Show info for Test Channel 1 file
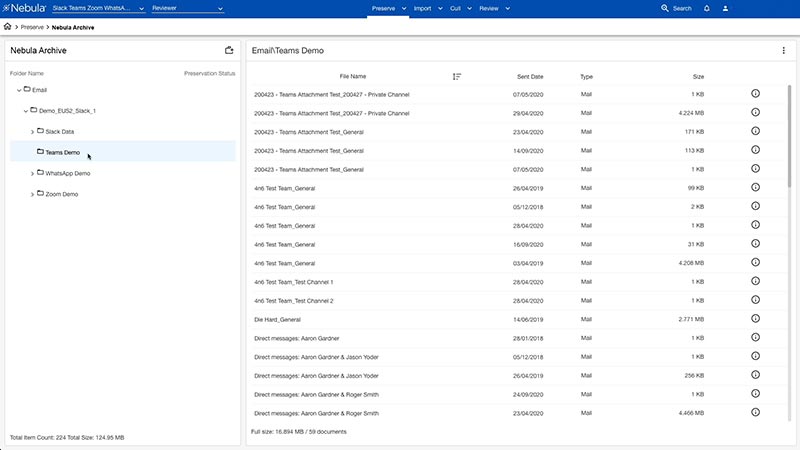The height and width of the screenshot is (450, 800). 756,281
